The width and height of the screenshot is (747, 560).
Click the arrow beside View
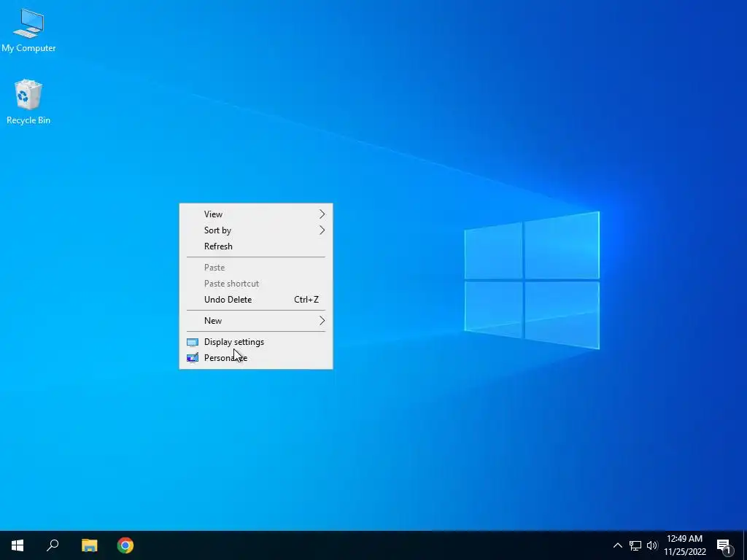[x=322, y=214]
